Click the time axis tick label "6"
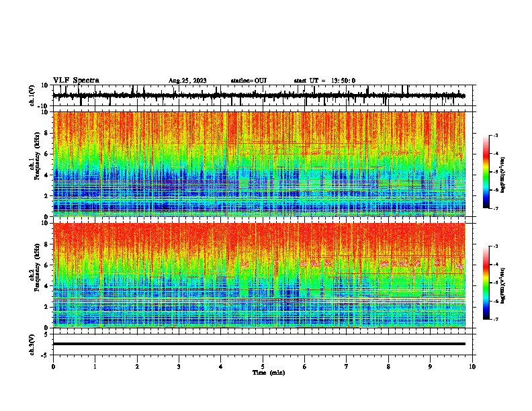 point(305,367)
